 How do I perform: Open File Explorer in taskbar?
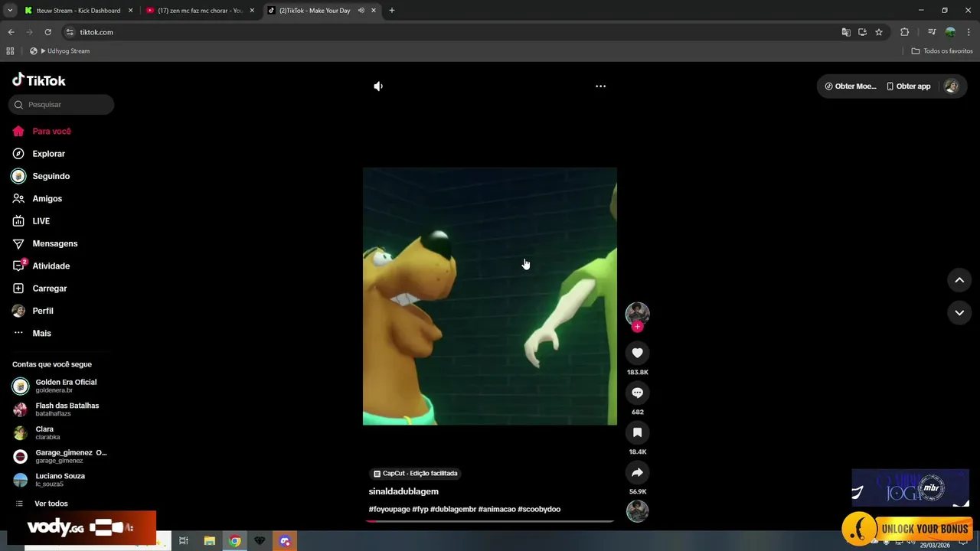[209, 541]
